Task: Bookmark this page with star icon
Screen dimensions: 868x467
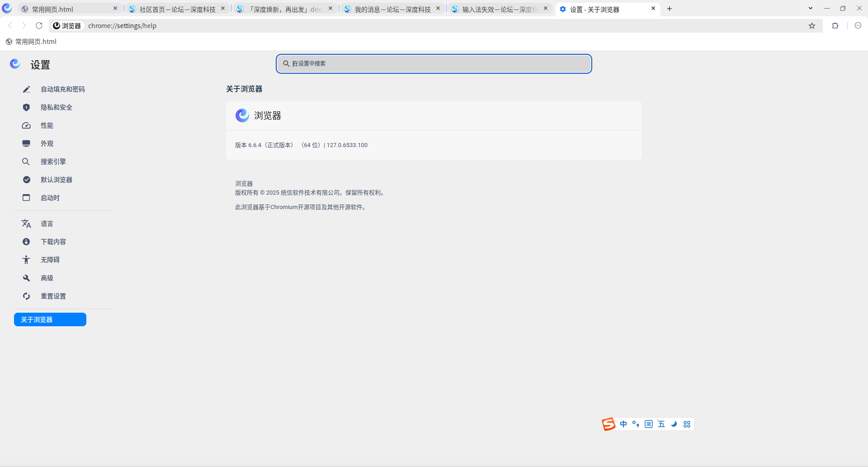Action: (812, 26)
